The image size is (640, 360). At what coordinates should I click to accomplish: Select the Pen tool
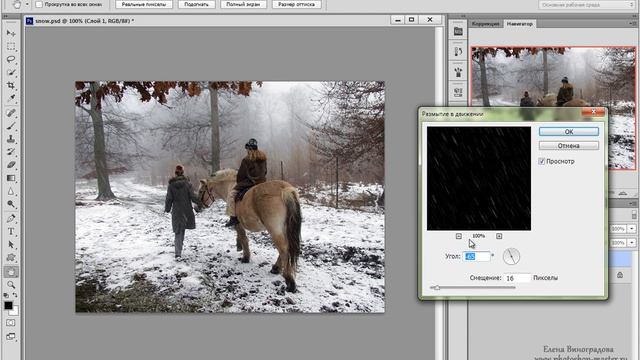[x=11, y=218]
